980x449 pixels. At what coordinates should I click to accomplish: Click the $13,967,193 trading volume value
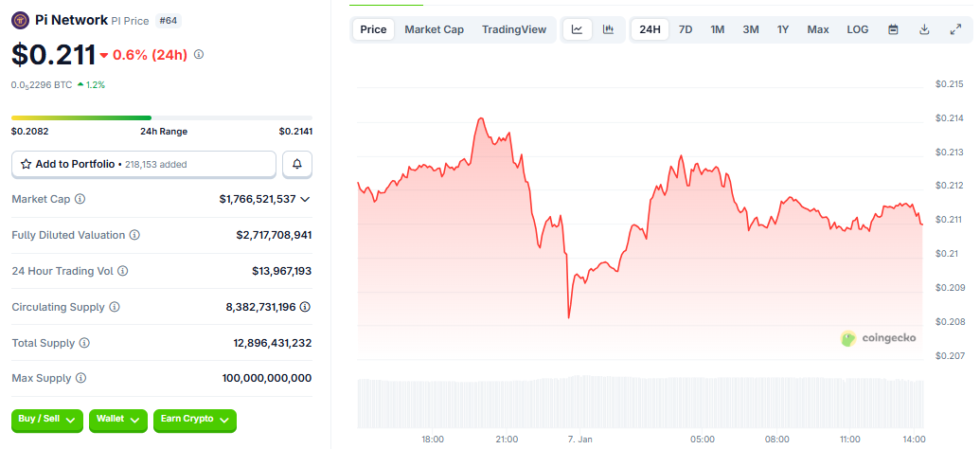tap(282, 271)
